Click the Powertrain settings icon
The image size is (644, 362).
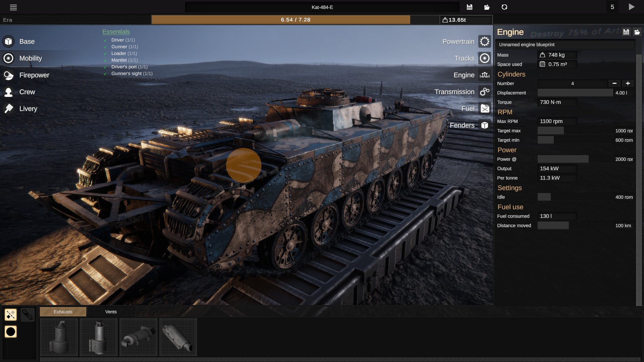click(485, 41)
